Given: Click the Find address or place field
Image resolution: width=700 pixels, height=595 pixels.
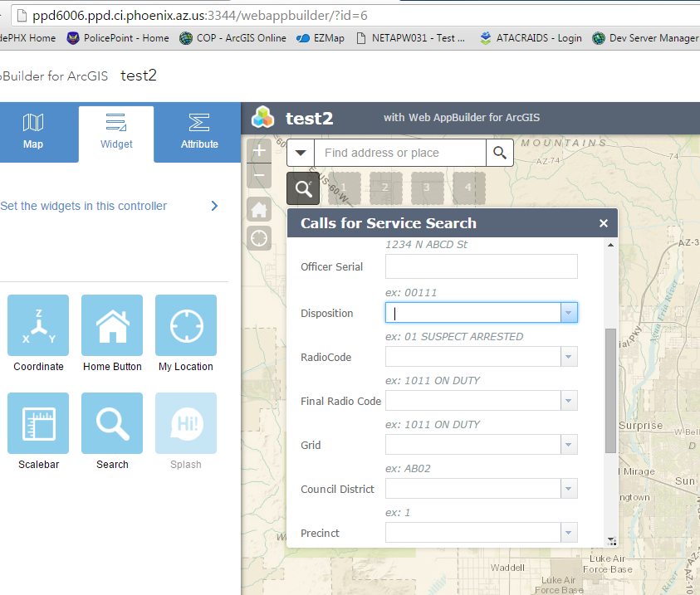Looking at the screenshot, I should tap(400, 153).
